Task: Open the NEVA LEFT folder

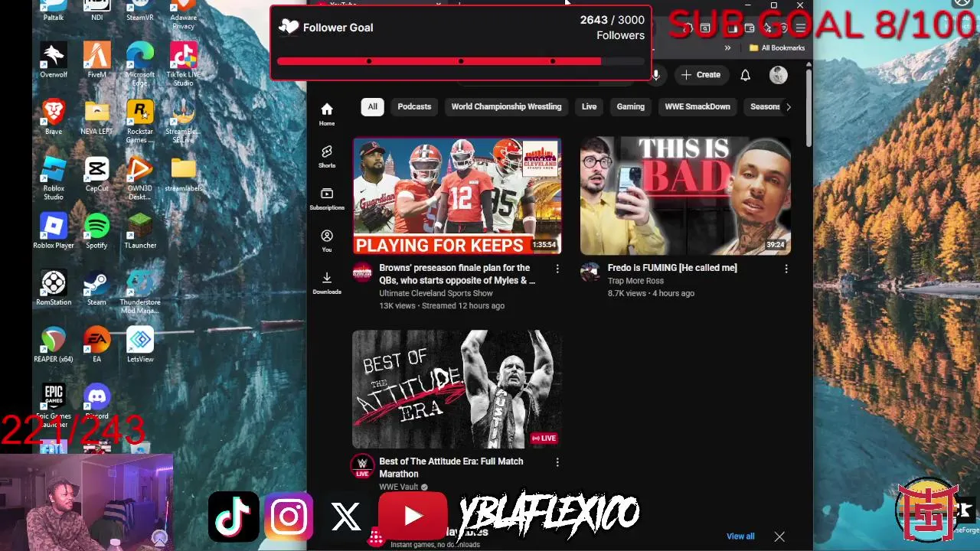Action: [96, 117]
